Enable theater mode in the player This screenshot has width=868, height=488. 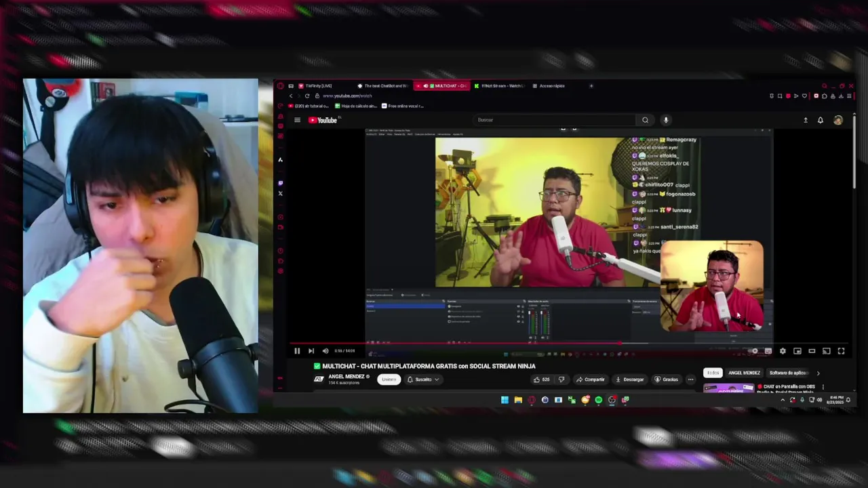click(812, 351)
